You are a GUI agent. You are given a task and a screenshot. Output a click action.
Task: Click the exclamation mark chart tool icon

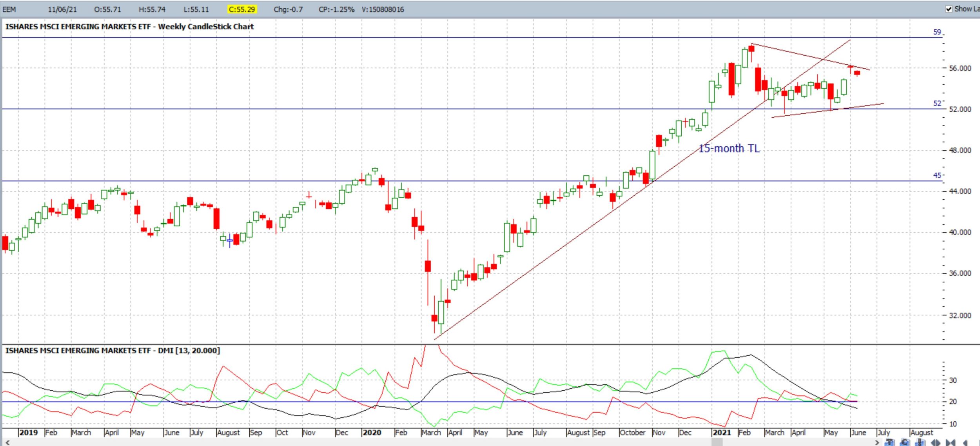920,442
